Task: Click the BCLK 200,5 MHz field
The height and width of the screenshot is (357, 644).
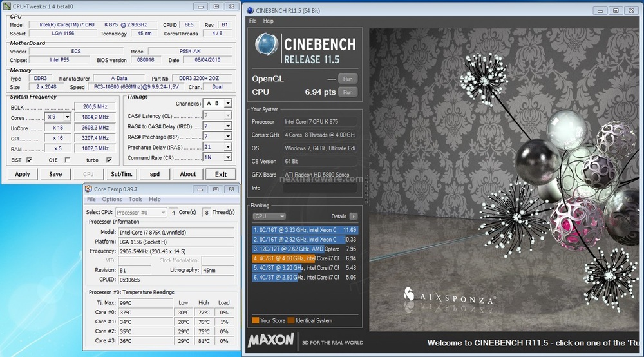Action: (95, 106)
